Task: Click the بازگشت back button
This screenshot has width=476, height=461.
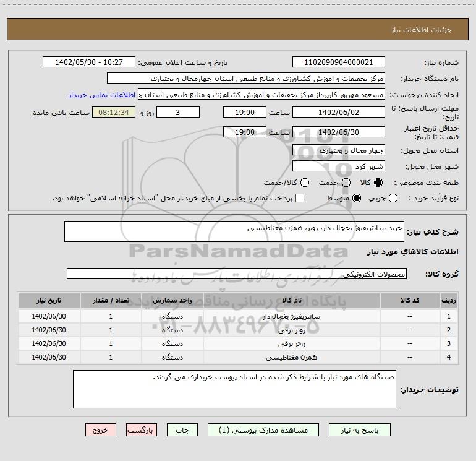Action: click(x=142, y=430)
